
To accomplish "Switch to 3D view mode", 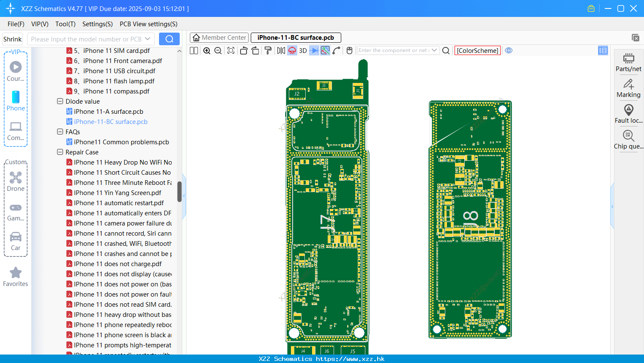I will [303, 50].
